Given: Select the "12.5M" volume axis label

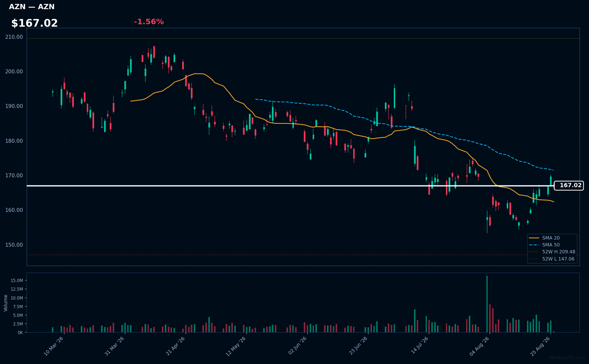Looking at the screenshot, I should click(17, 289).
